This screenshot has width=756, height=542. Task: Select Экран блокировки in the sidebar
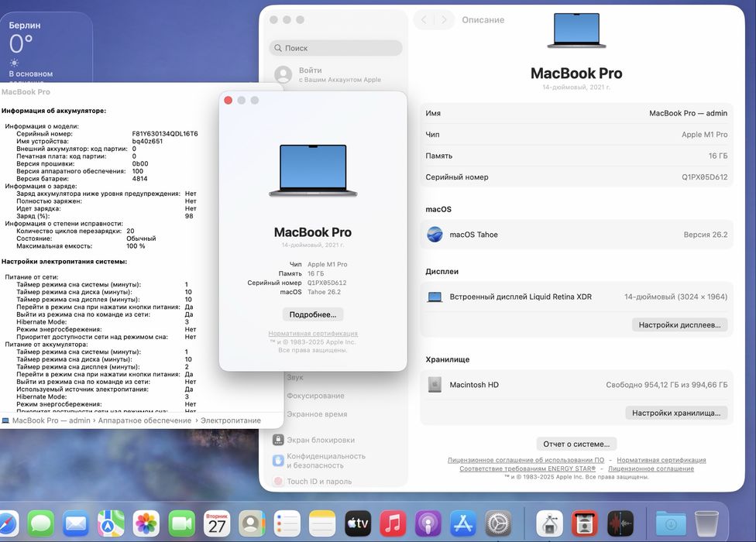point(314,440)
